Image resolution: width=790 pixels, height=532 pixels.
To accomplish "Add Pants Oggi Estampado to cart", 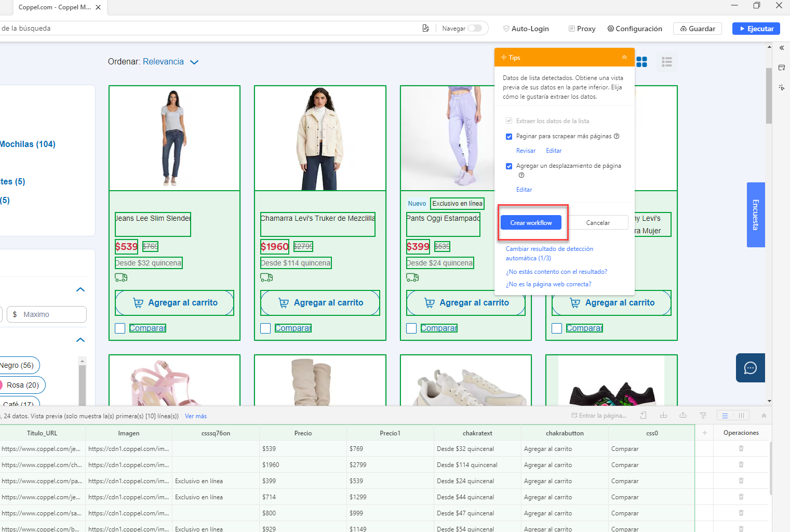I will pos(466,303).
